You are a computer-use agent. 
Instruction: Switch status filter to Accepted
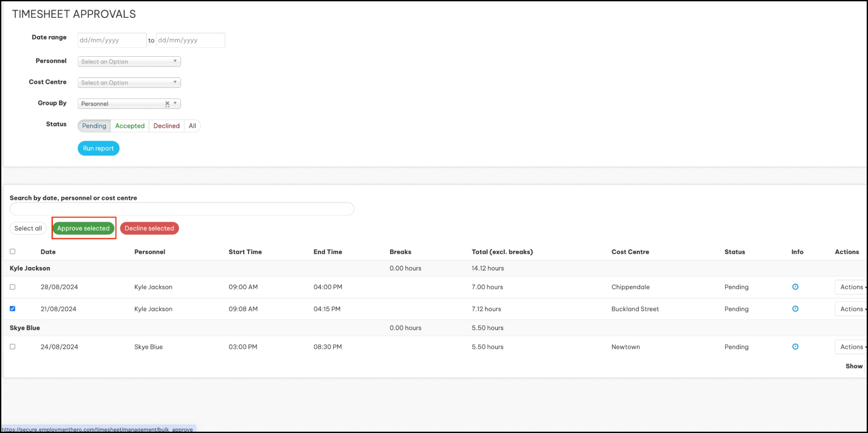pos(129,126)
